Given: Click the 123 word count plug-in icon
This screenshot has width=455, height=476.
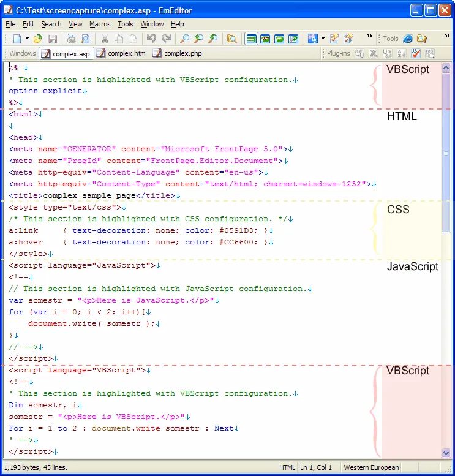Looking at the screenshot, I should (x=430, y=53).
